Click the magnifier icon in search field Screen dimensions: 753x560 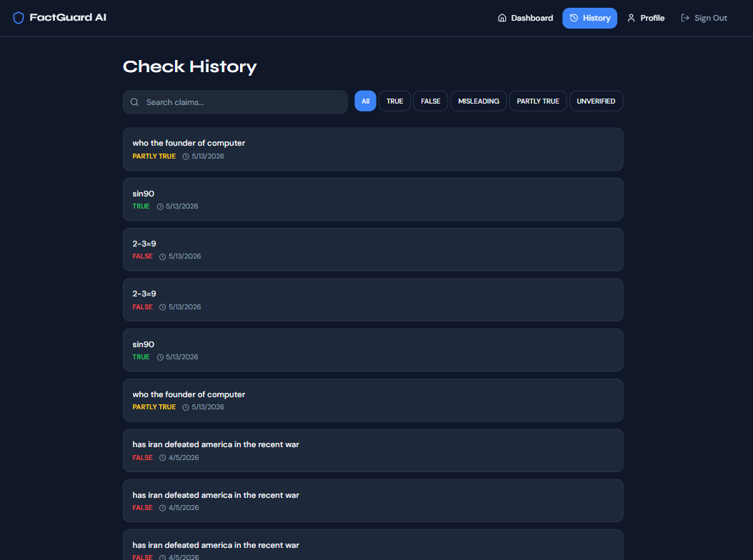pos(134,102)
